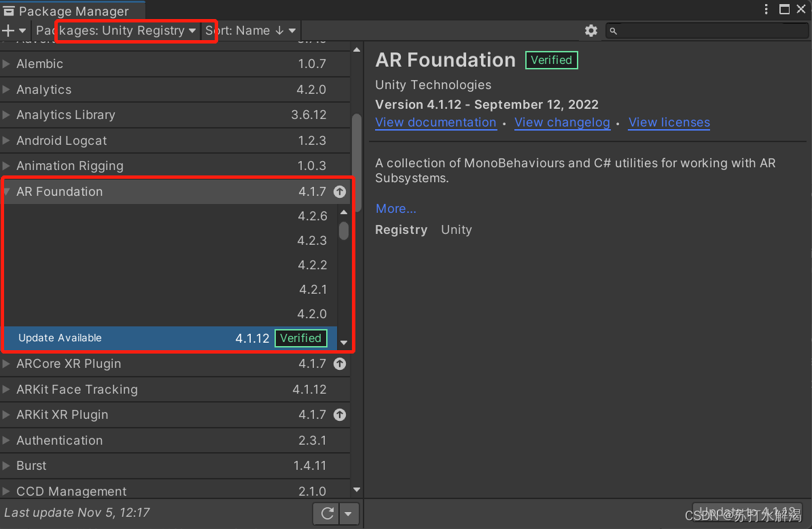The width and height of the screenshot is (812, 529).
Task: Click version list scroll up arrow
Action: point(344,212)
